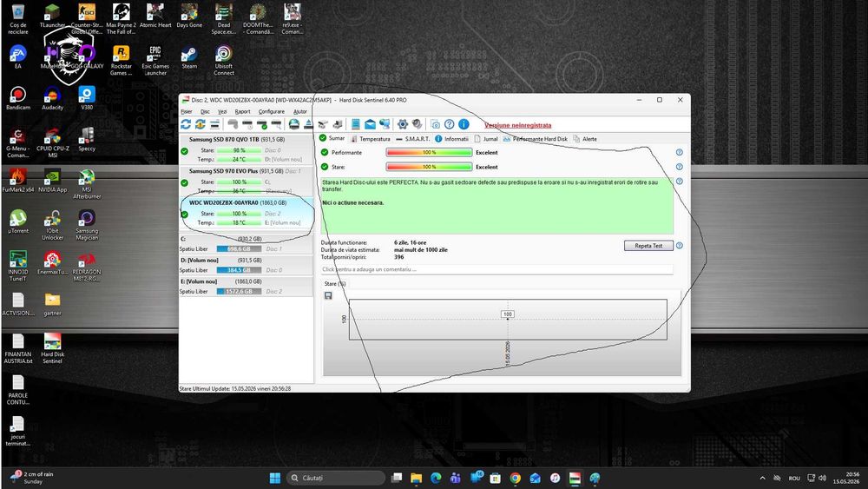
Task: Click the Stare 100% health bar
Action: 429,167
